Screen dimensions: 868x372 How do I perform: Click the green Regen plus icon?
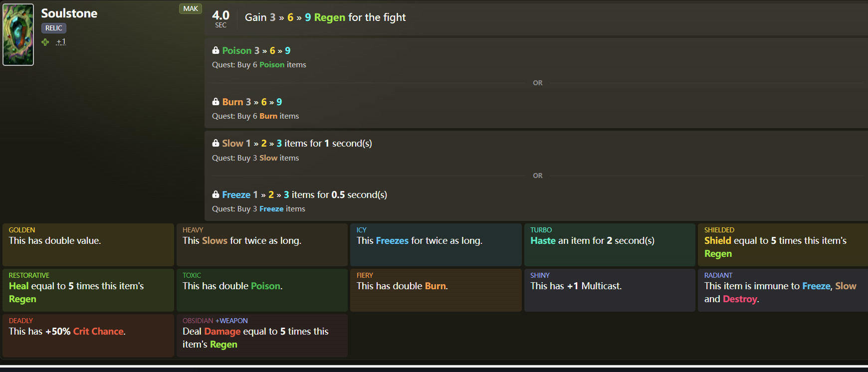pos(45,42)
